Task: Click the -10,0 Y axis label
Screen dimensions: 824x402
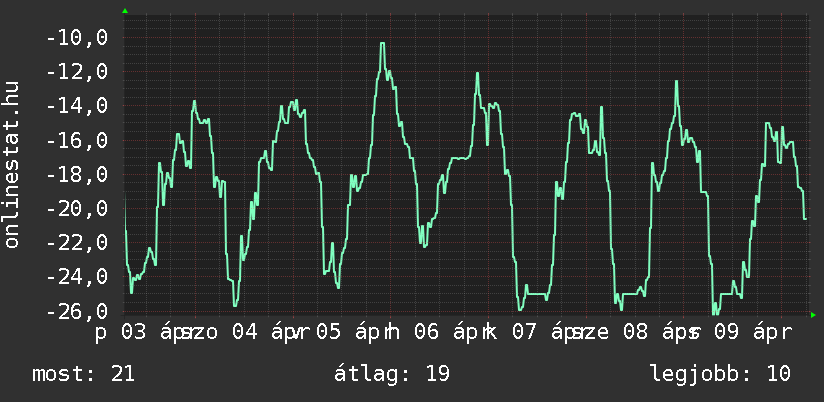Action: click(x=77, y=38)
